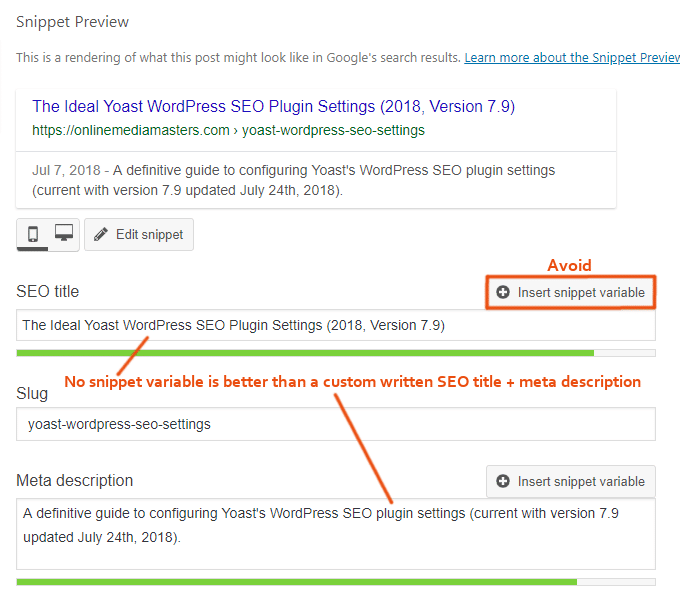Click the Slug label
The image size is (680, 605).
pos(32,393)
